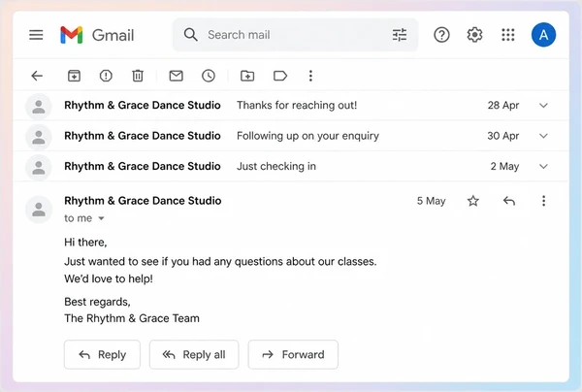Mark conversation as unread
Screen dimensions: 582x392
click(176, 76)
